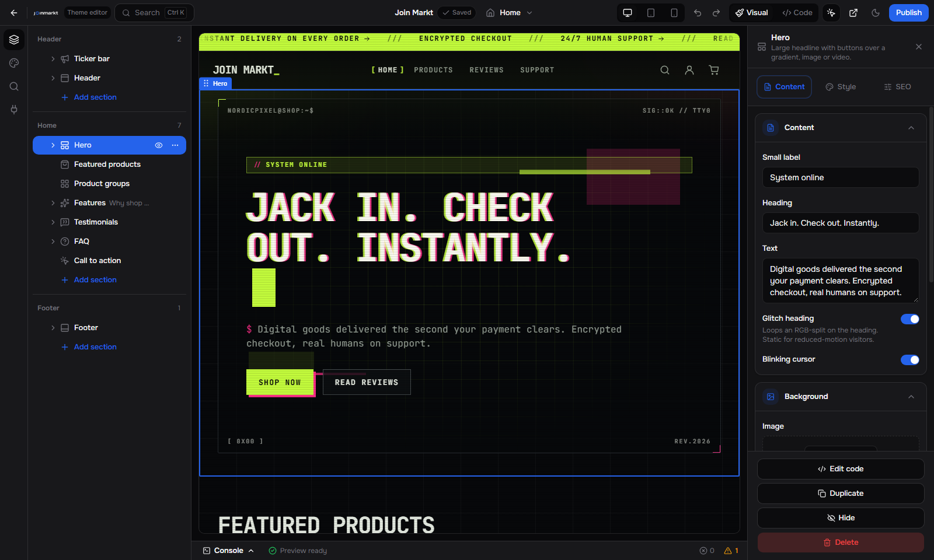Image resolution: width=934 pixels, height=560 pixels.
Task: Click the Edit code button
Action: click(841, 469)
